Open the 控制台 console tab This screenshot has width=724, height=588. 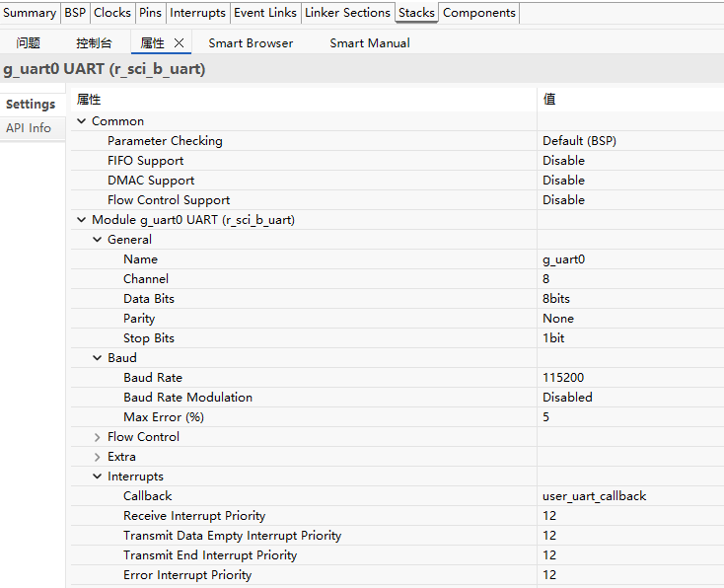[94, 43]
